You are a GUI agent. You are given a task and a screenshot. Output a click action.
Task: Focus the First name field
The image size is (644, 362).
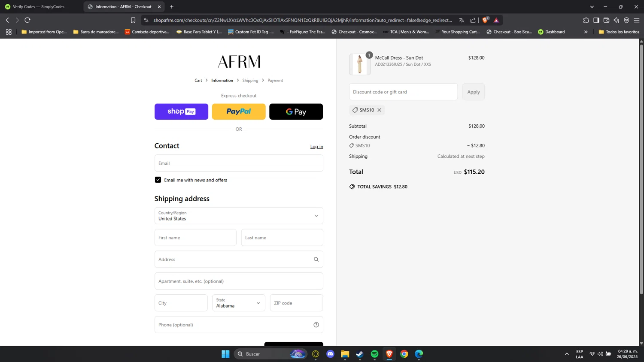coord(195,238)
